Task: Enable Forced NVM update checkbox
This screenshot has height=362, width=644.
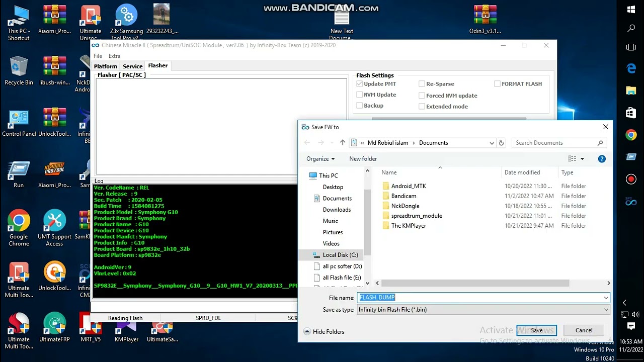Action: click(422, 96)
